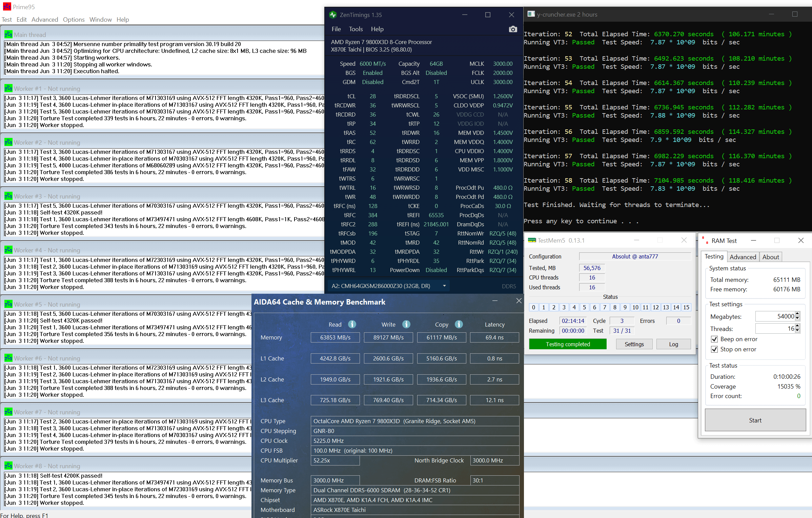This screenshot has width=812, height=518.
Task: Open the Help menu in ZenTimings
Action: coord(377,29)
